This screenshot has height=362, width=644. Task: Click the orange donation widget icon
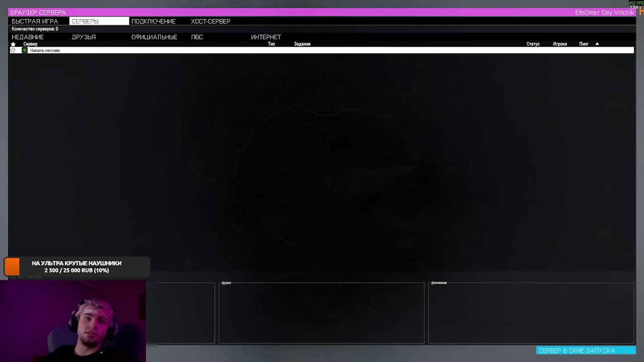pos(12,267)
